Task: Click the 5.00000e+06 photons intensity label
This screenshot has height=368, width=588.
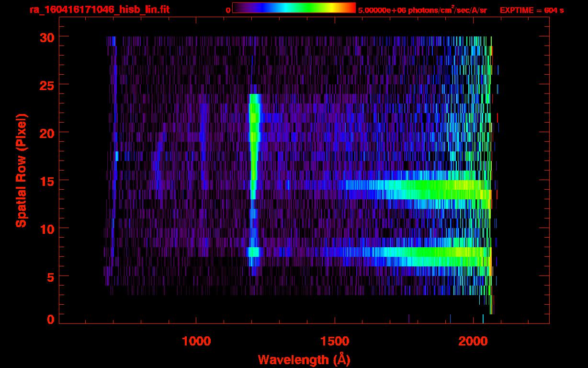Action: pyautogui.click(x=422, y=10)
